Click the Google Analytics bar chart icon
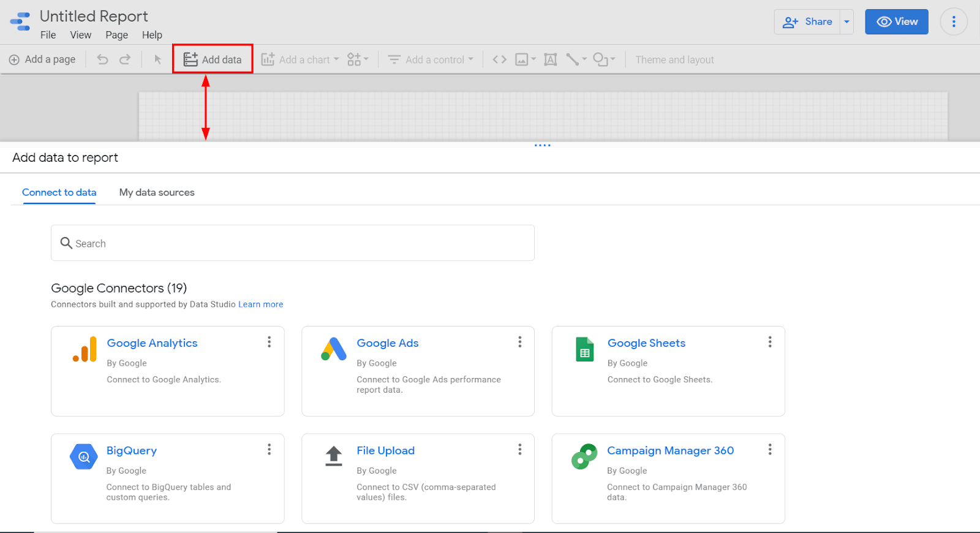The height and width of the screenshot is (533, 980). (x=85, y=349)
